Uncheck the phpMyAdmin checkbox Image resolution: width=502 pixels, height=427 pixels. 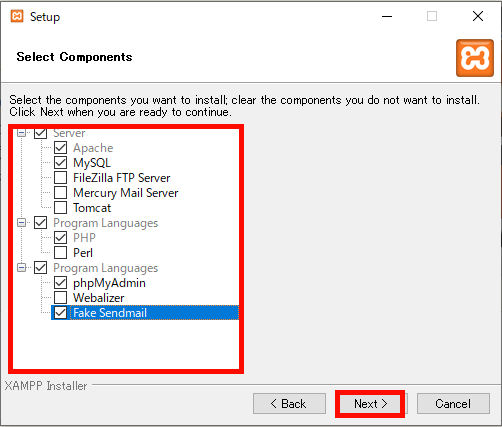coord(60,283)
